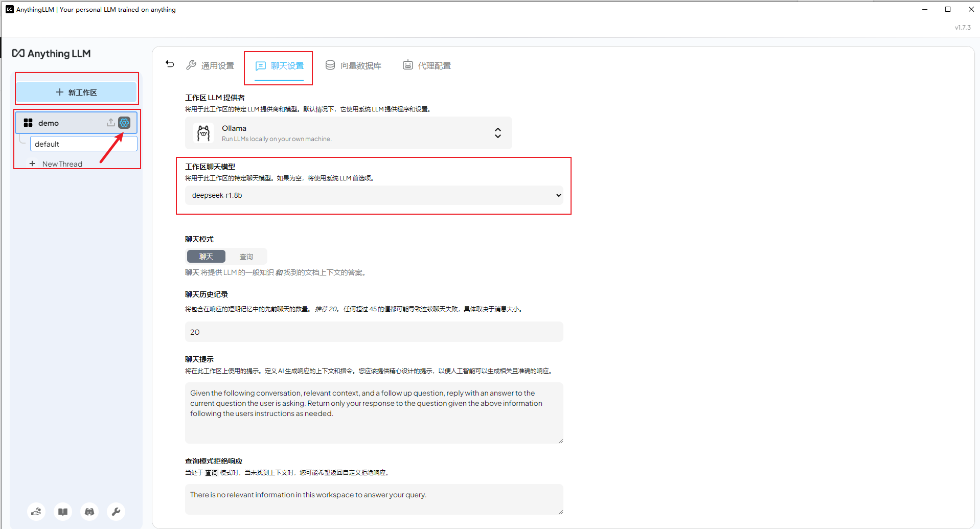Open the 通用设置 tab
The image size is (980, 529).
[210, 65]
